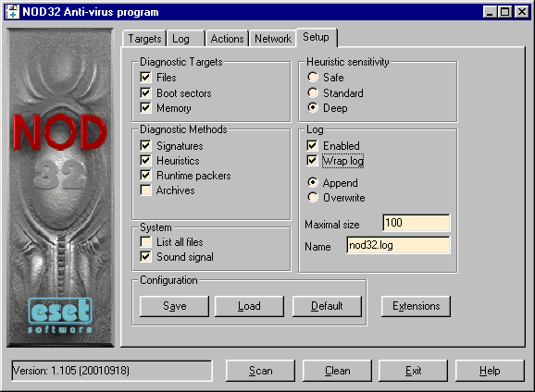Viewport: 535px width, 392px height.
Task: Start a Scan
Action: click(261, 371)
